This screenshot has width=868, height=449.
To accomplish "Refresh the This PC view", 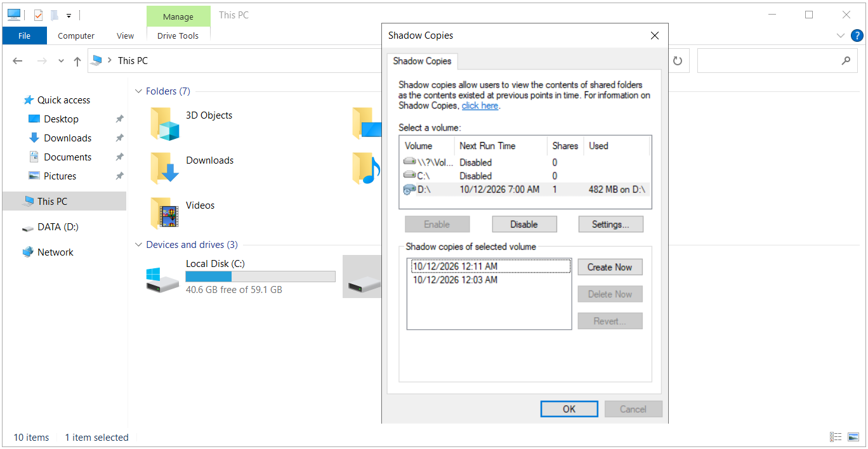I will [678, 61].
